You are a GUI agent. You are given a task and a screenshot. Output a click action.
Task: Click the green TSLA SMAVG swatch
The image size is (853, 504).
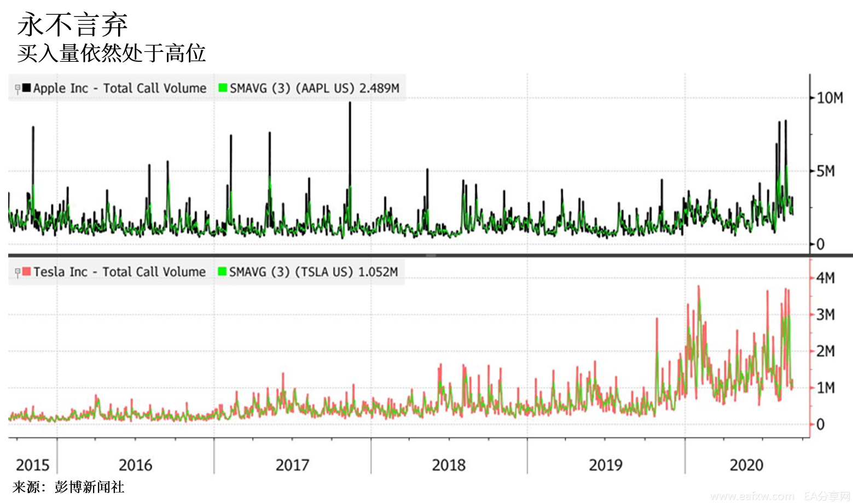click(222, 272)
